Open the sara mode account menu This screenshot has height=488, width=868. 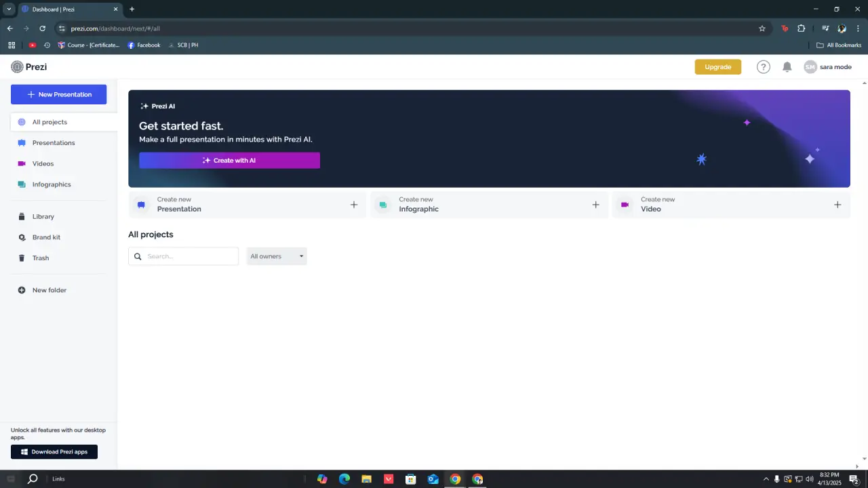point(827,66)
